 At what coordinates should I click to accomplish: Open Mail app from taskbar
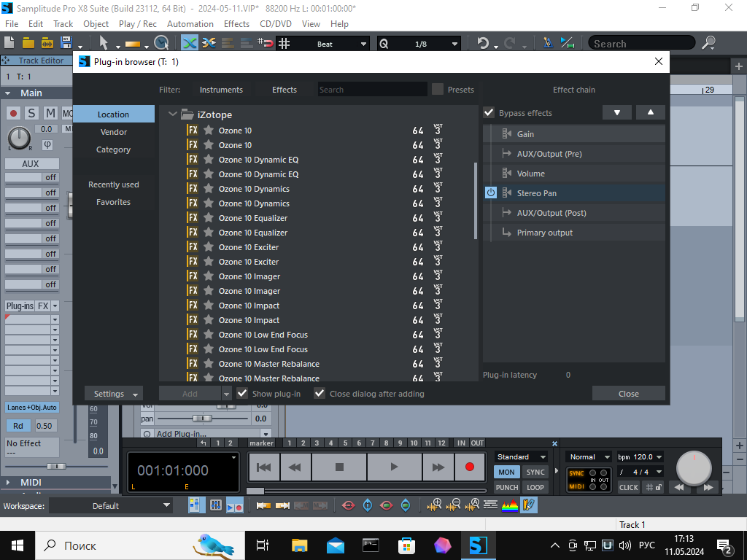point(336,545)
